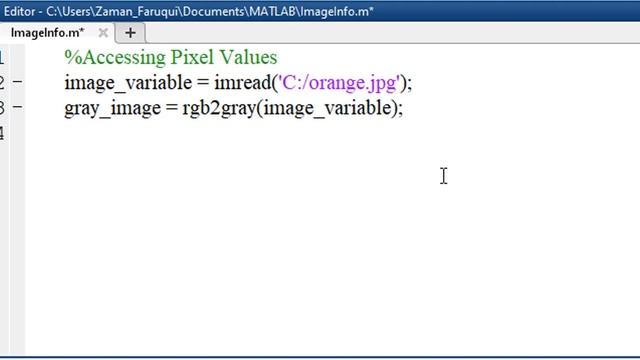Open a new editor tab with plus button
640x360 pixels.
click(x=130, y=33)
